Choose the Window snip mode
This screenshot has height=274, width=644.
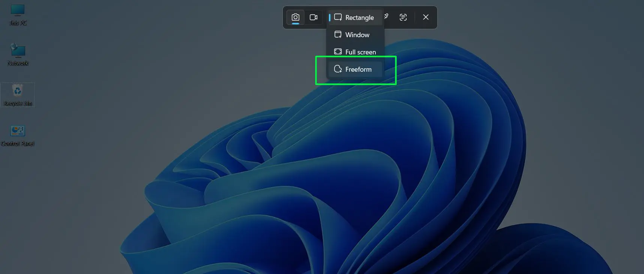(x=355, y=35)
